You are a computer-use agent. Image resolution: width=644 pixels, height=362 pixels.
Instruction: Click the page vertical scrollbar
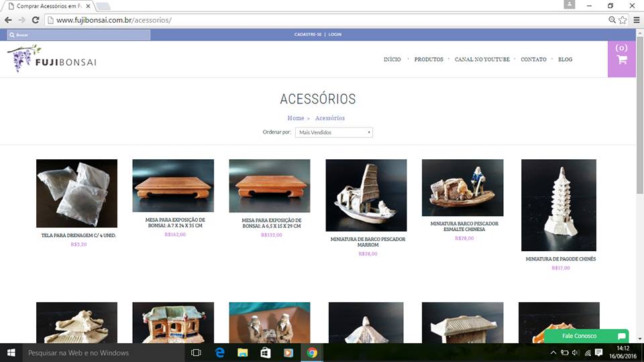coord(639,168)
